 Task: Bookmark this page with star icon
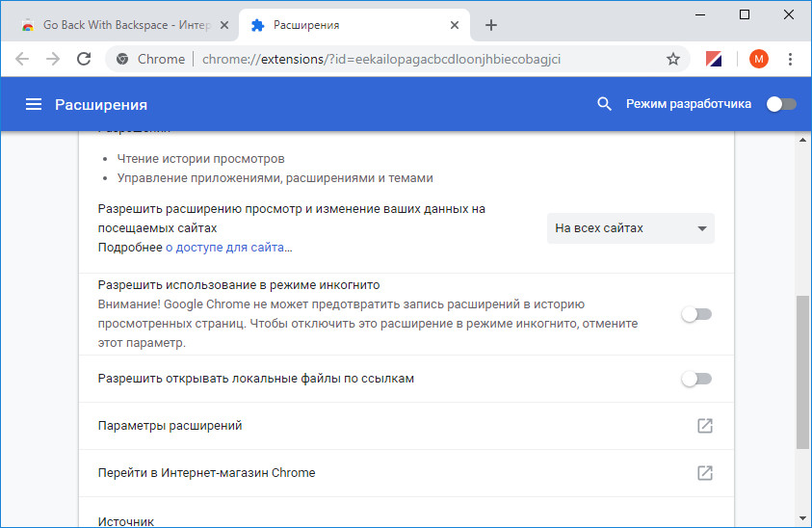[x=673, y=59]
